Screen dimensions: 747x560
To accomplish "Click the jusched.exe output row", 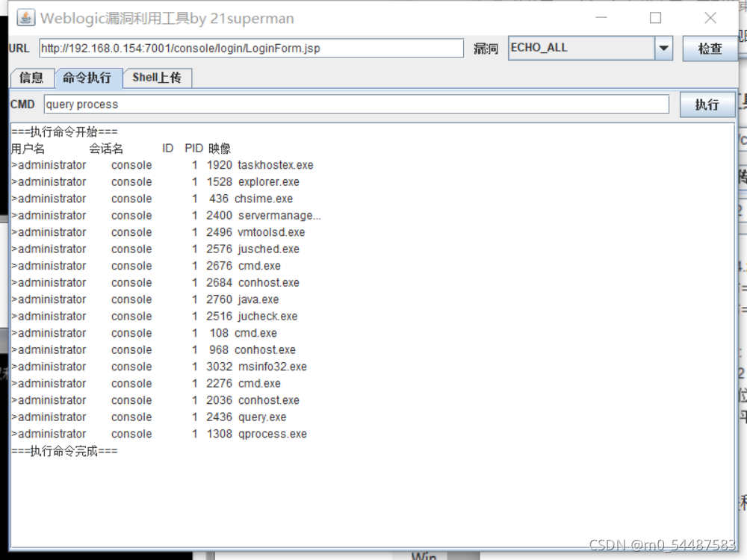I will click(x=155, y=249).
